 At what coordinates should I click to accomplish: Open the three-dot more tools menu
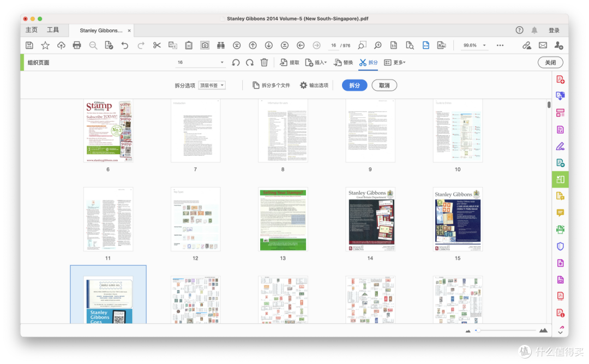coord(500,45)
